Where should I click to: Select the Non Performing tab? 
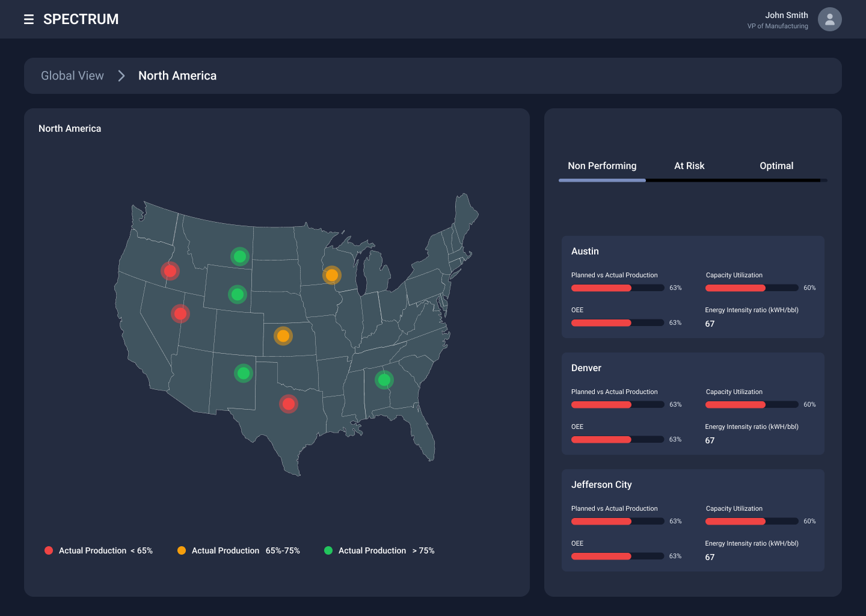[602, 165]
